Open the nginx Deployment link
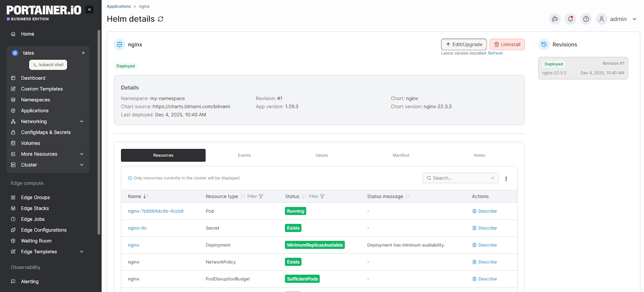The image size is (644, 292). [134, 245]
